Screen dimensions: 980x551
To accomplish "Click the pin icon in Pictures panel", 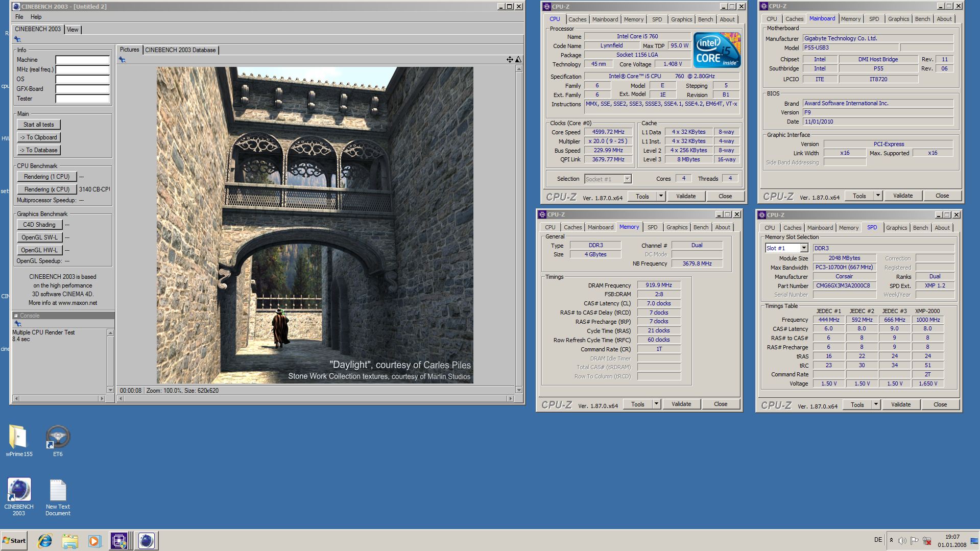I will click(x=122, y=60).
